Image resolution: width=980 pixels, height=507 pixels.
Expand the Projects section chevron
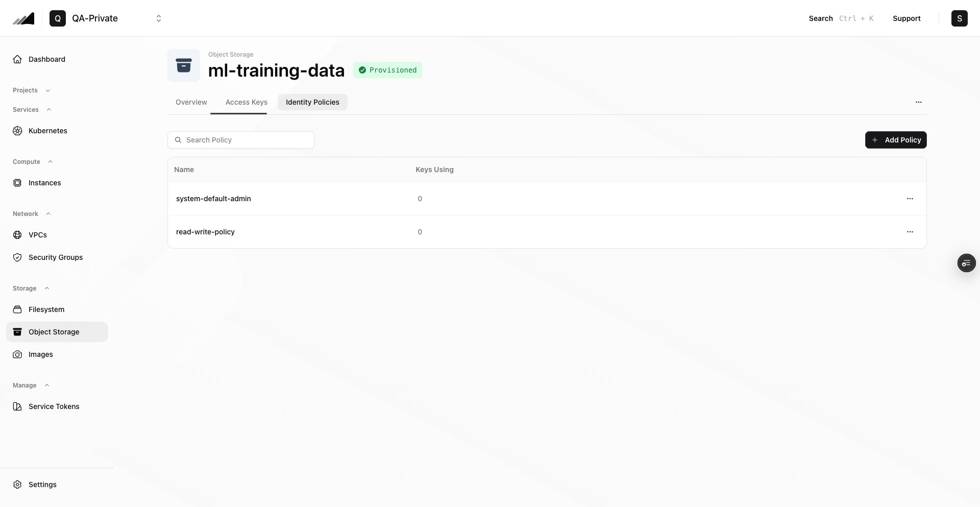[48, 90]
